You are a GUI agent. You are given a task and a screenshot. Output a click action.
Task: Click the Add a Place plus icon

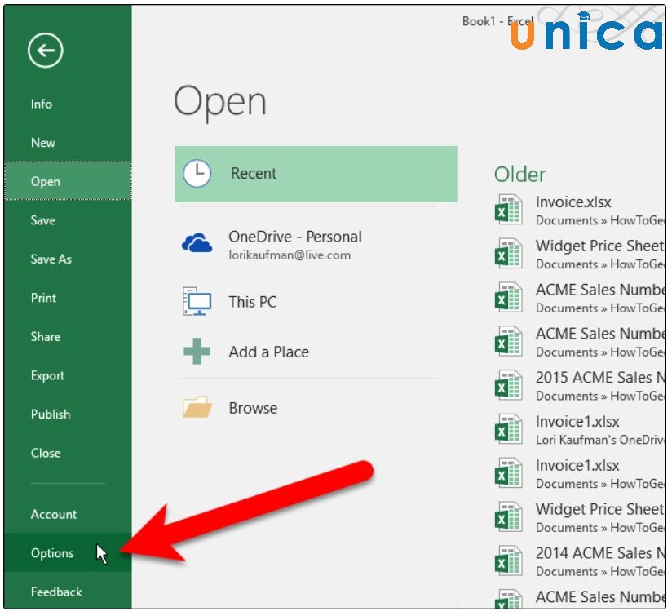[x=197, y=352]
